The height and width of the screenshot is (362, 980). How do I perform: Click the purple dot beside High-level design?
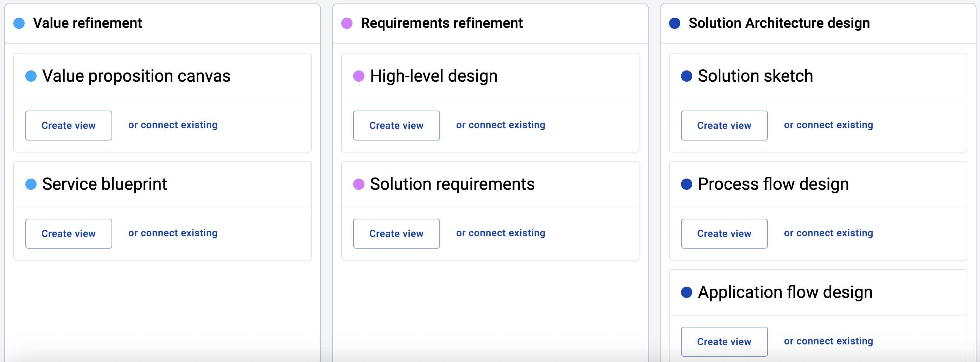[x=359, y=76]
